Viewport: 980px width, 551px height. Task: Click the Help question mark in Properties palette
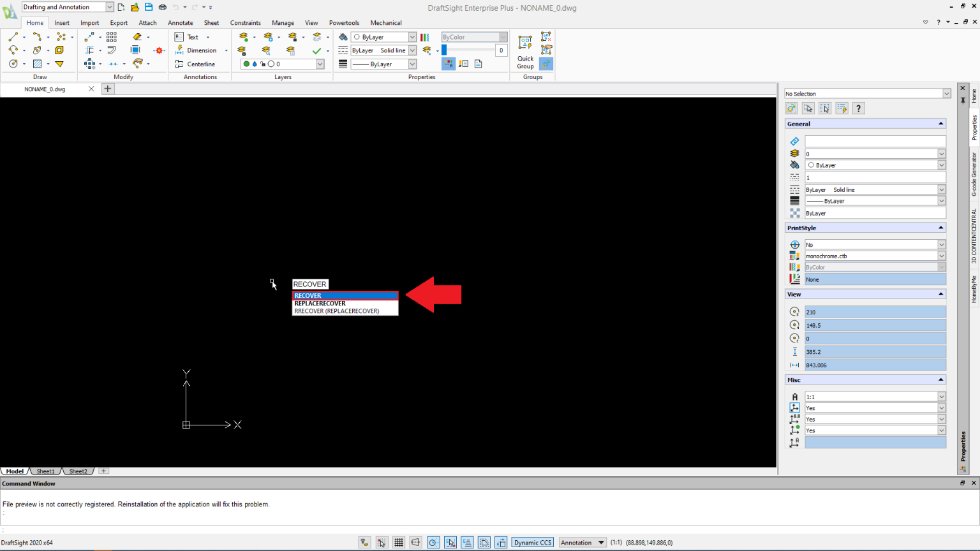858,108
